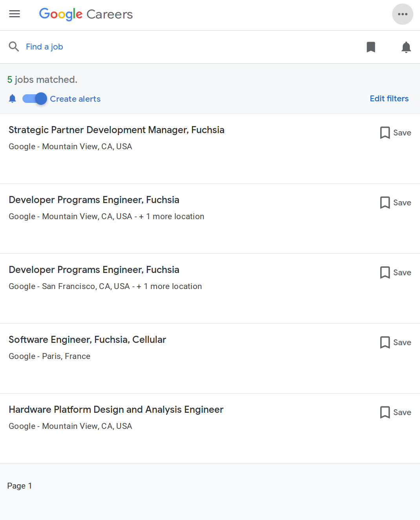This screenshot has width=420, height=520.
Task: Save Developer Programs Engineer San Francisco job
Action: point(395,273)
